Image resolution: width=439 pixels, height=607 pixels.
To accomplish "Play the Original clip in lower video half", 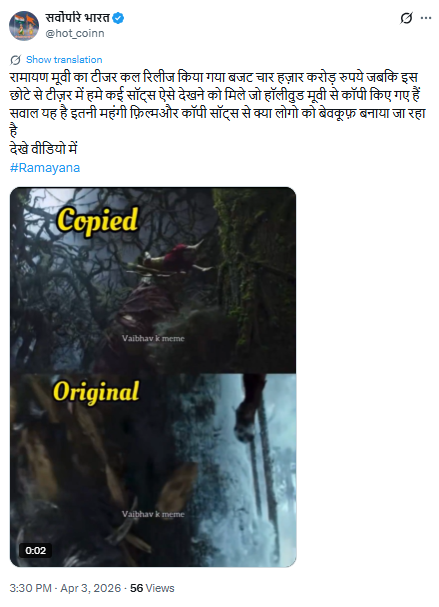I will [x=153, y=470].
